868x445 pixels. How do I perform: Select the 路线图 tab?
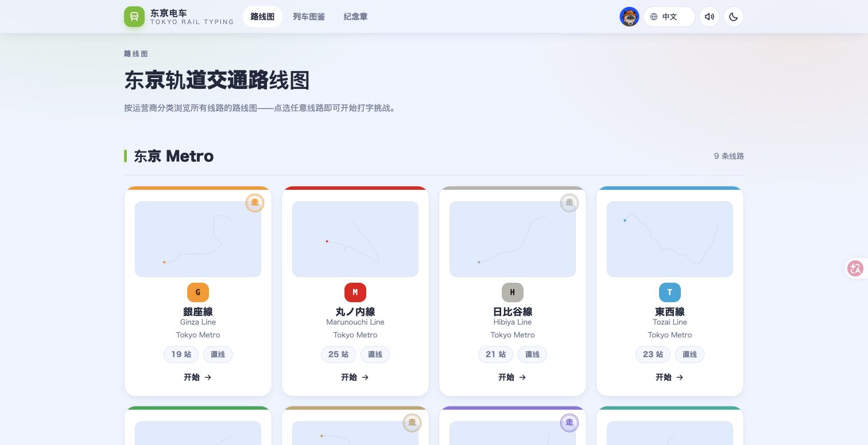(262, 17)
